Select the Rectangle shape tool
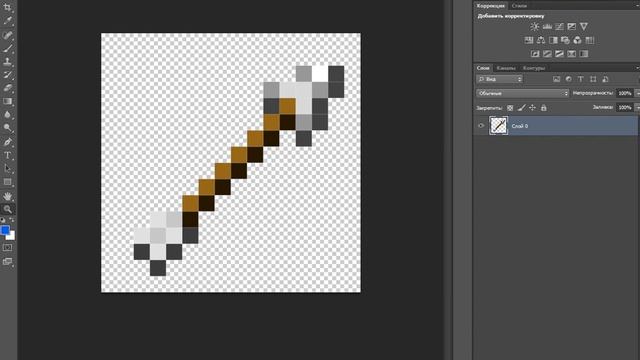This screenshot has width=640, height=360. point(7,182)
